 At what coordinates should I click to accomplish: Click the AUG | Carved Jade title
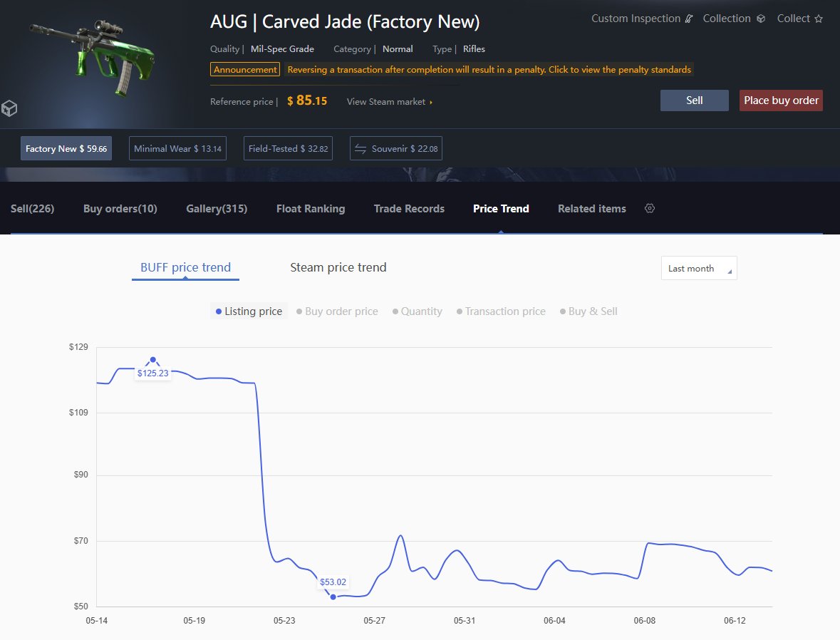[x=345, y=22]
